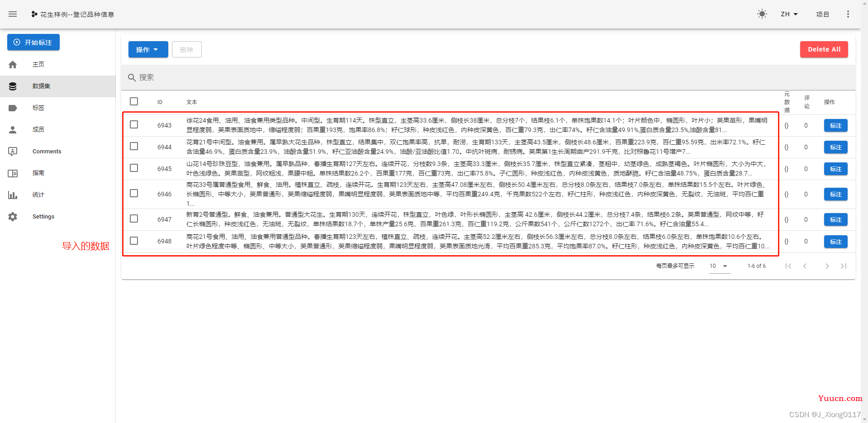868x423 pixels.
Task: Check the box for row 6946
Action: (134, 193)
